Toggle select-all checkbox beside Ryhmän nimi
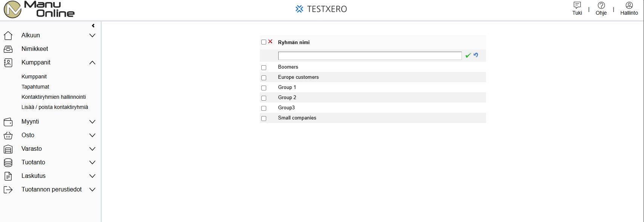This screenshot has height=222, width=644. tap(264, 42)
